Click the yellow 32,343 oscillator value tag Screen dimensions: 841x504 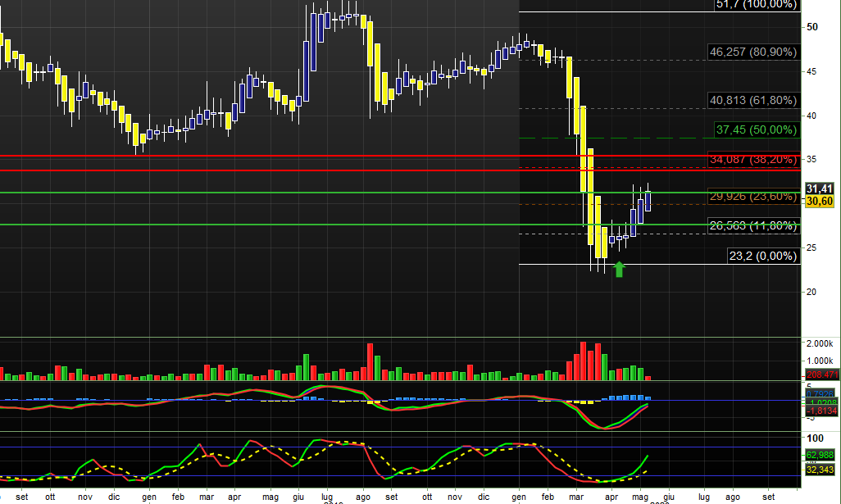tap(820, 470)
